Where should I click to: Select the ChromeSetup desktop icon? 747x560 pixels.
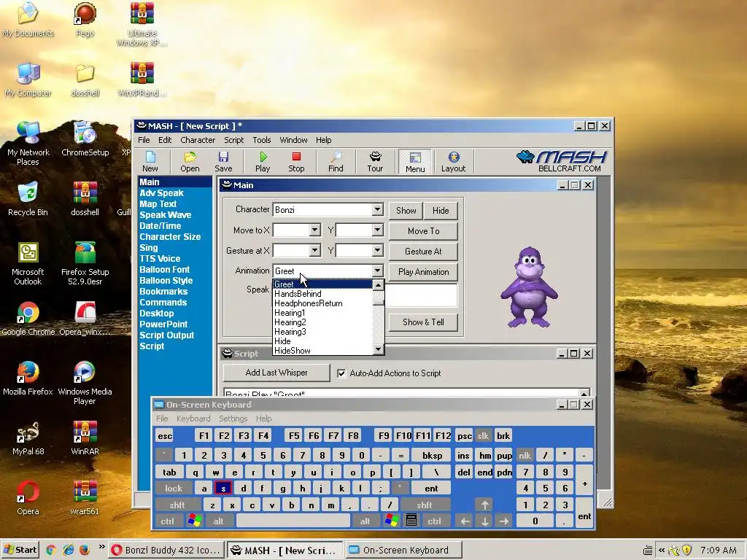click(x=85, y=139)
